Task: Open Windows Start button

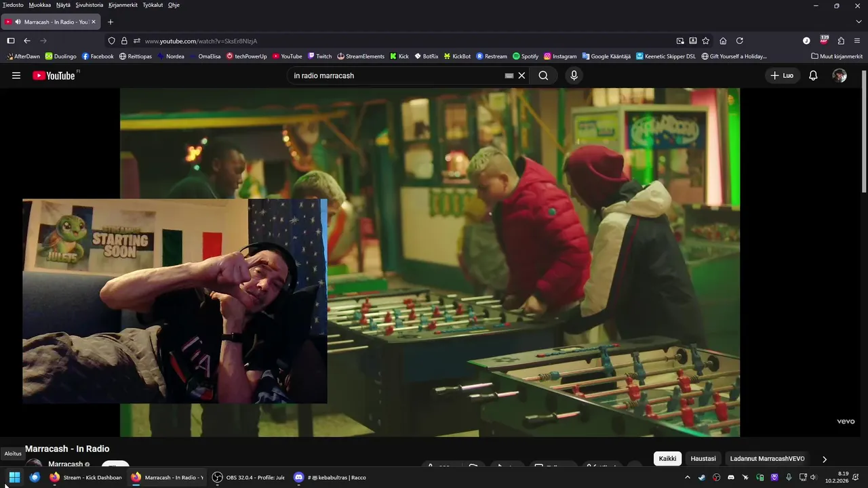Action: click(x=14, y=477)
